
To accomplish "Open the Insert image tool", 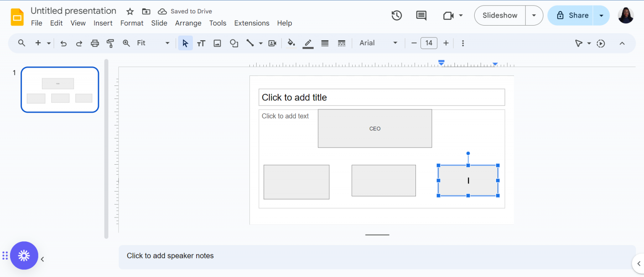I will click(x=217, y=43).
